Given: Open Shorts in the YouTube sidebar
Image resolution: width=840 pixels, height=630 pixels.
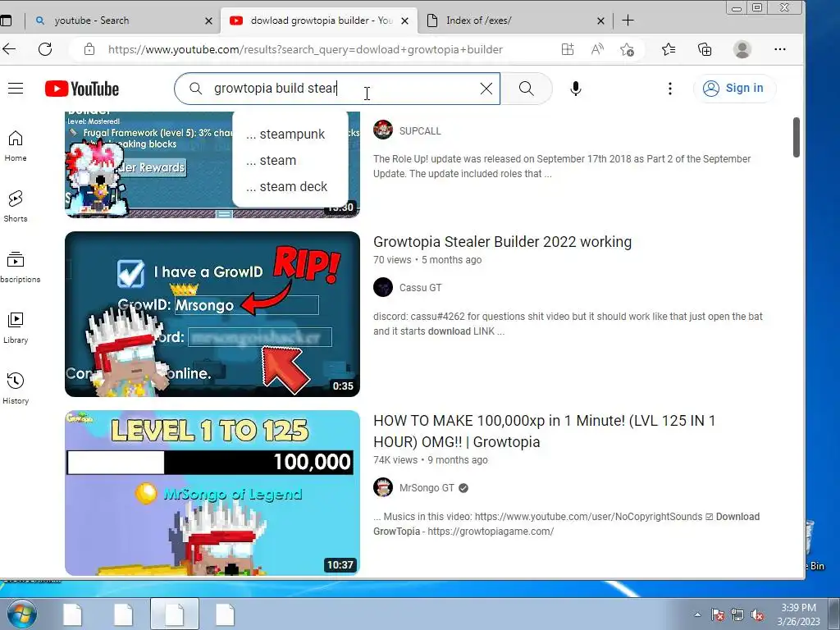Looking at the screenshot, I should [16, 206].
